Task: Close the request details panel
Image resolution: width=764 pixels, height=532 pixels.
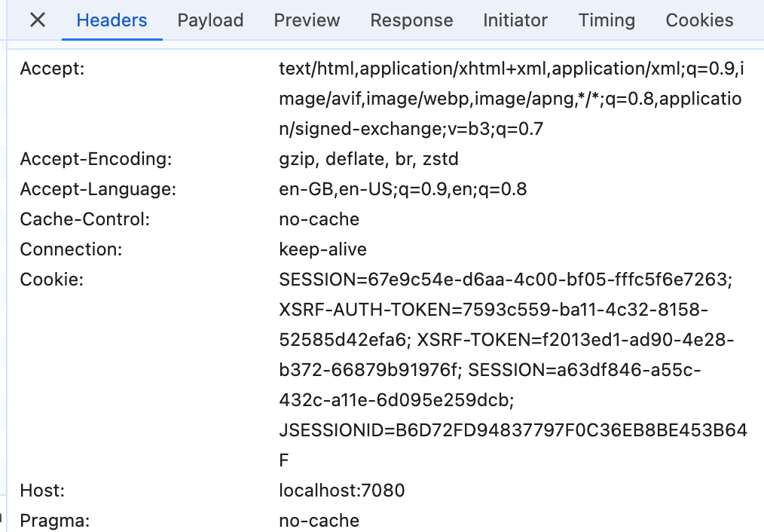Action: [38, 20]
